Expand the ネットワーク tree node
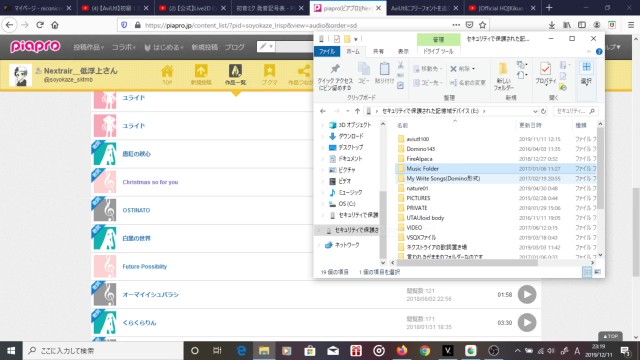 click(x=319, y=245)
